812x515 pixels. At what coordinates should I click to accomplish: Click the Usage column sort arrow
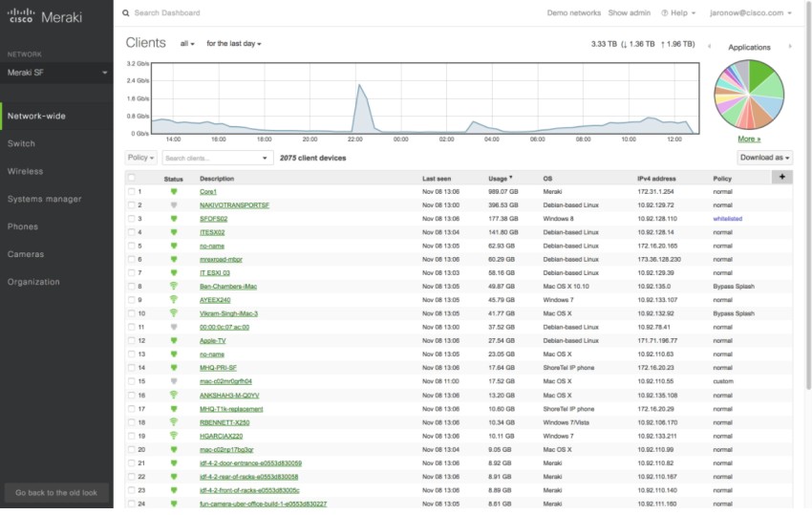(x=511, y=178)
